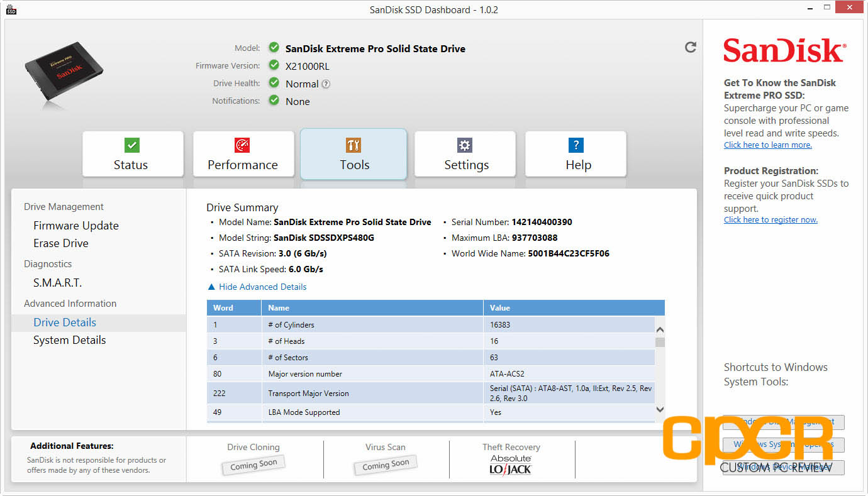Switch to the Settings tab
868x496 pixels.
pos(465,154)
